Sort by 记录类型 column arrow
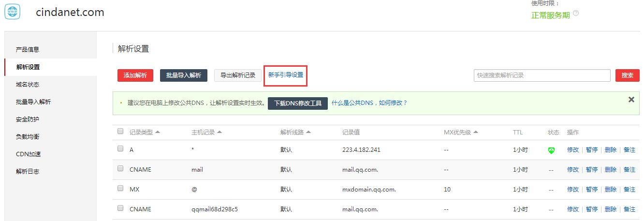 click(158, 133)
